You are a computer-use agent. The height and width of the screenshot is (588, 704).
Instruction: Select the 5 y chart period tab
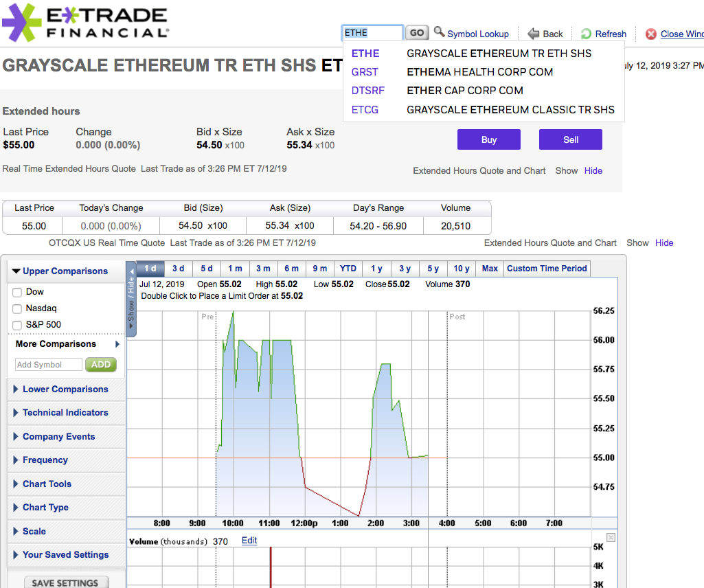433,268
